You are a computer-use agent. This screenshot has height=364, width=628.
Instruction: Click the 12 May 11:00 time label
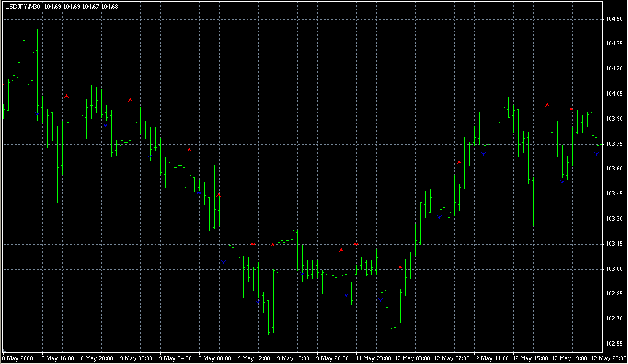coord(491,358)
